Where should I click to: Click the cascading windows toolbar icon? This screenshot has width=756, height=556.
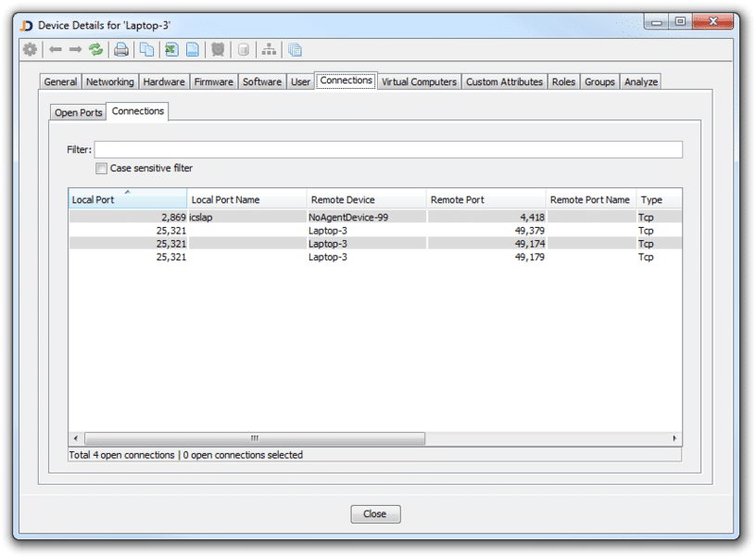click(x=295, y=50)
